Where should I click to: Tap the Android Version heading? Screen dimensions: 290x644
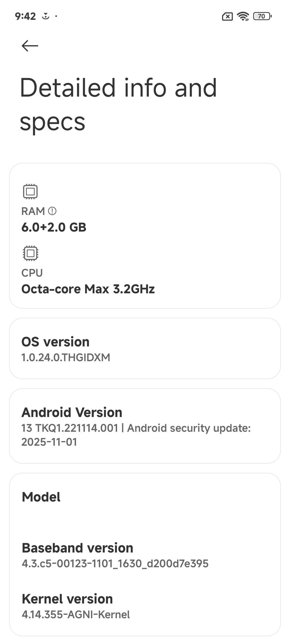click(x=72, y=412)
